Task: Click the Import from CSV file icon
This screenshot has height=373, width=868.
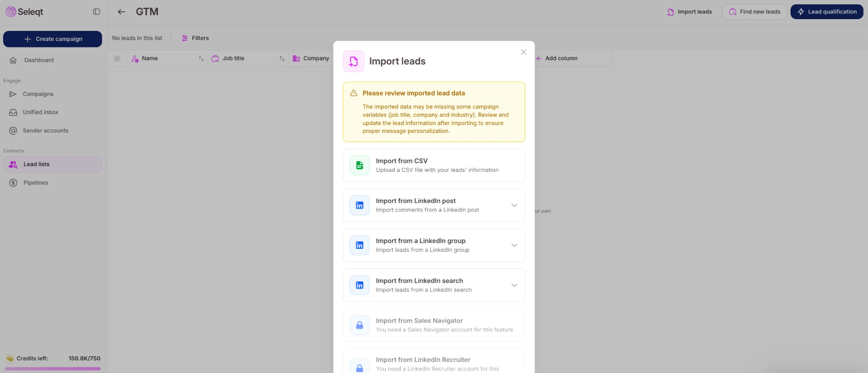Action: coord(359,165)
